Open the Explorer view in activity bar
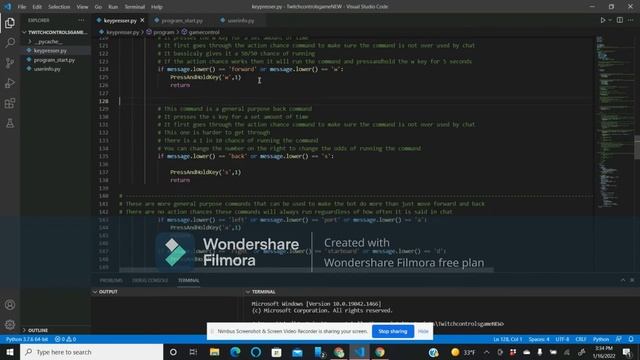Screen dimensions: 640x360 pyautogui.click(x=10, y=23)
